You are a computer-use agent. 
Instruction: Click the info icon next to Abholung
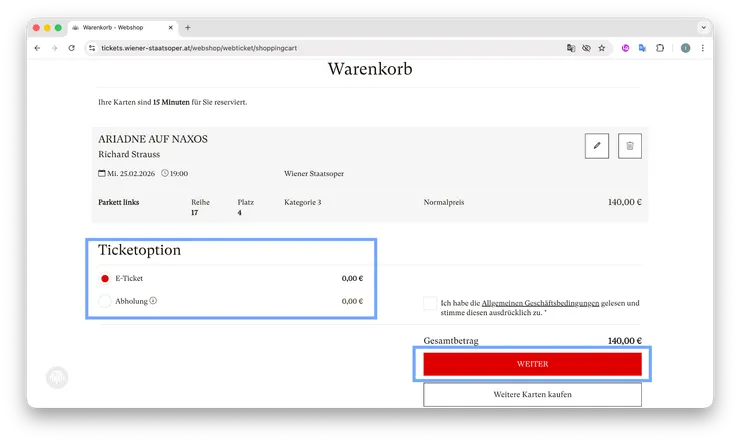click(x=153, y=301)
